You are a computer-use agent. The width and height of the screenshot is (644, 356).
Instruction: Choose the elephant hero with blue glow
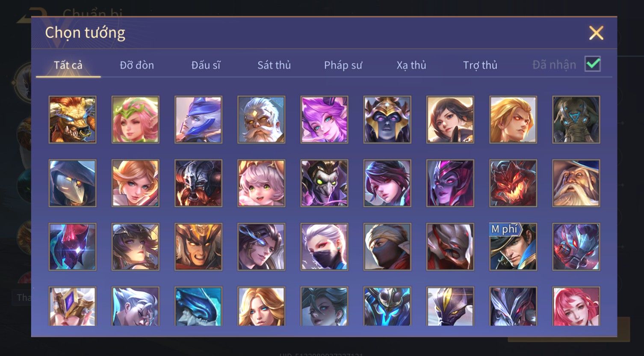click(x=576, y=119)
